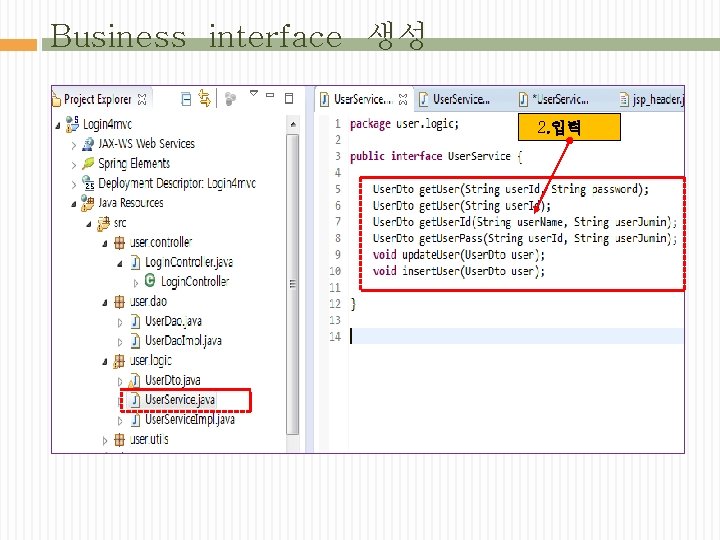Click the UserDaoImpl.java file icon
This screenshot has height=540, width=720.
[x=135, y=341]
